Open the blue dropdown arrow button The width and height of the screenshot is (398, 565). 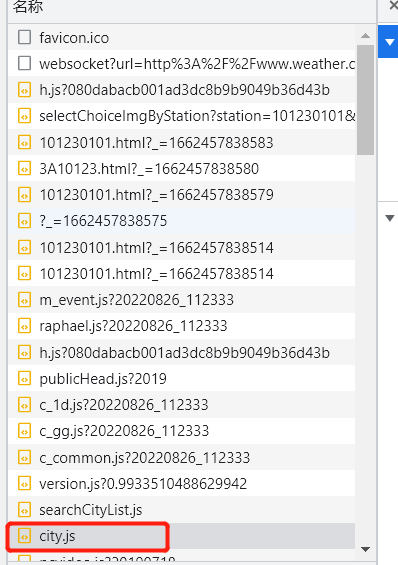pyautogui.click(x=389, y=41)
